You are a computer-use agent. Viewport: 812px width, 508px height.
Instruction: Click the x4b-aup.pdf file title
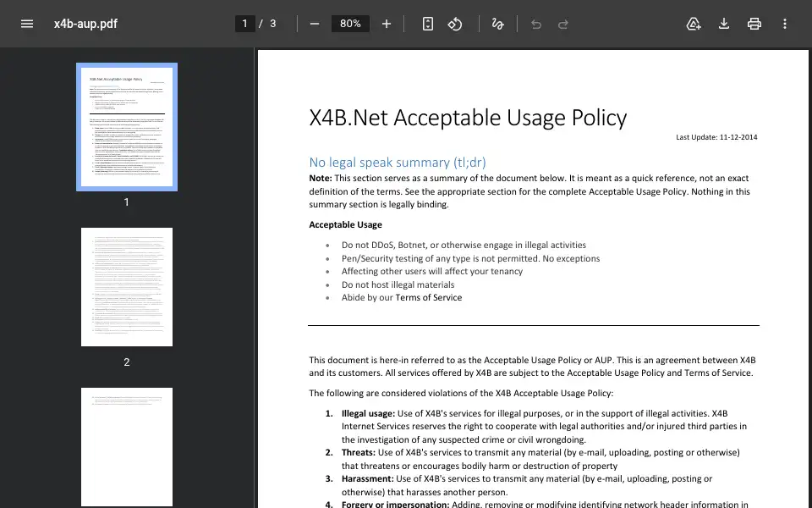click(85, 24)
